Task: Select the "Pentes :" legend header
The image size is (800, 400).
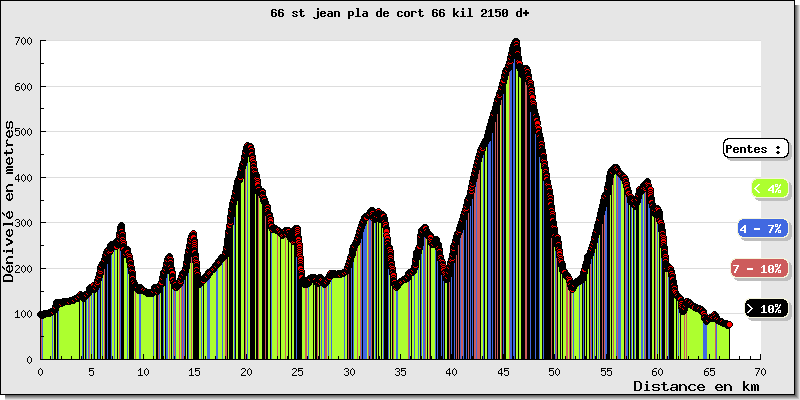Action: point(755,148)
